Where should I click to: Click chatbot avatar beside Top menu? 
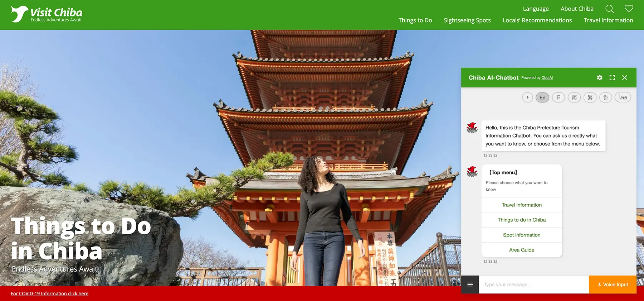click(472, 172)
